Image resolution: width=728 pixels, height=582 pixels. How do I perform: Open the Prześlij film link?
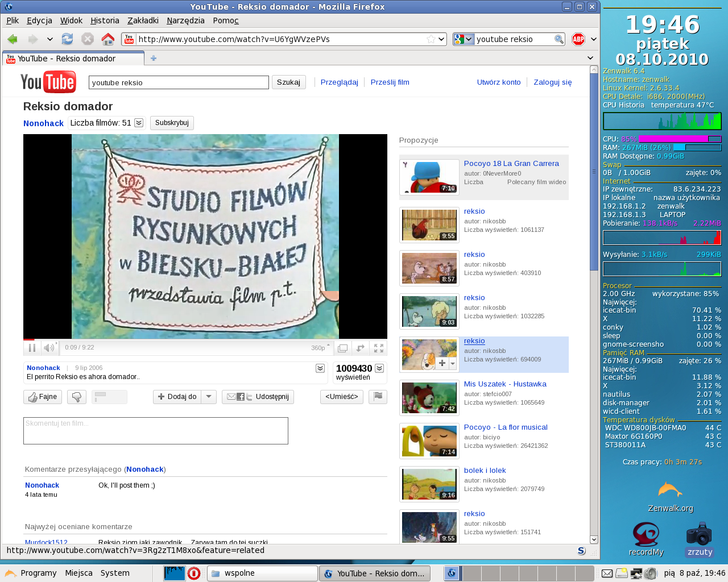(390, 82)
